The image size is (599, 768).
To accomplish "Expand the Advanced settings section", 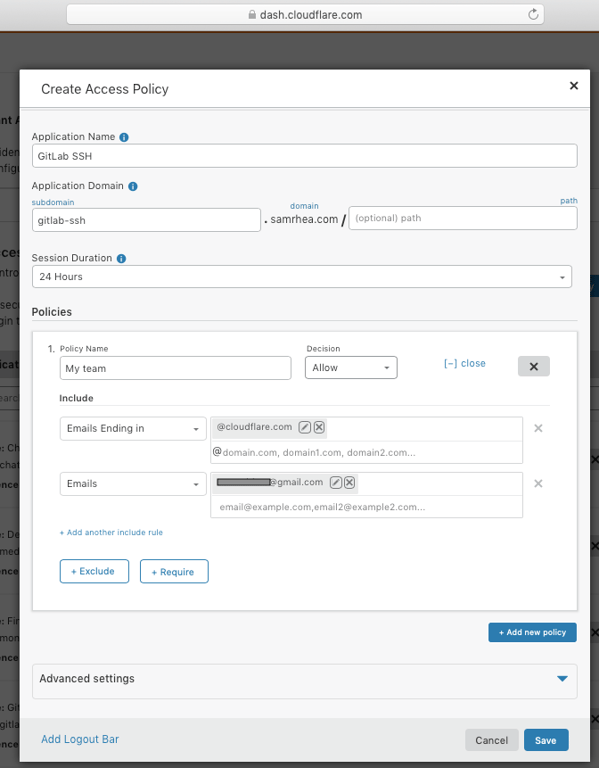I will (x=304, y=679).
